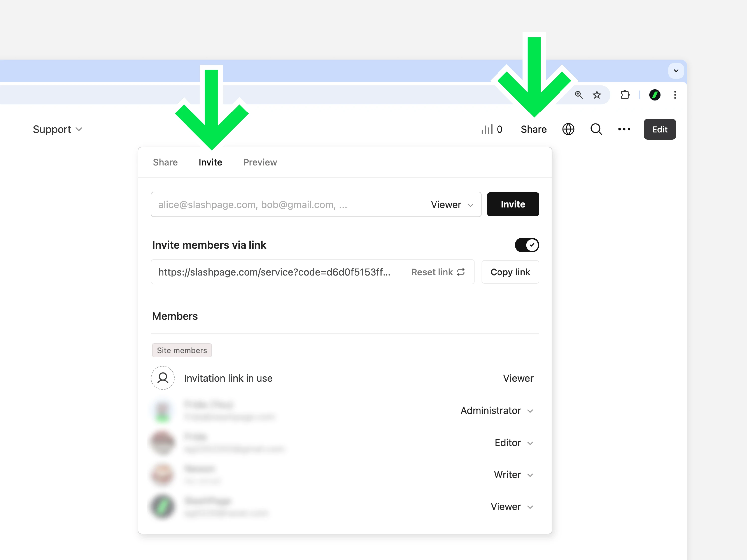This screenshot has width=747, height=560.
Task: Click the Invitation link in use person icon
Action: pyautogui.click(x=163, y=378)
